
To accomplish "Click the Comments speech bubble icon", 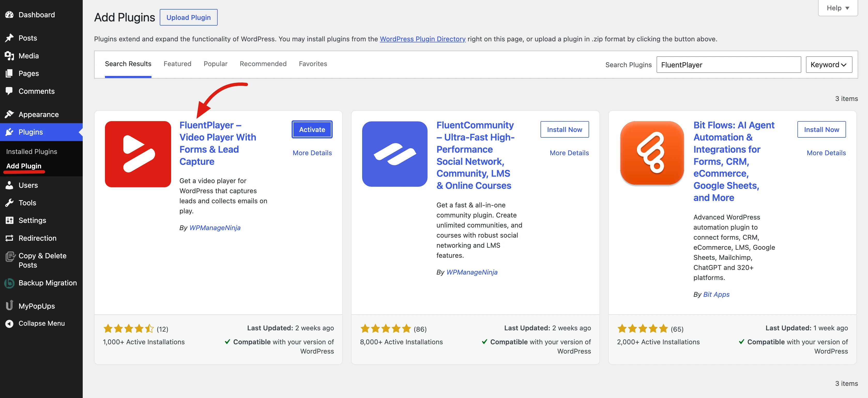I will (x=9, y=91).
